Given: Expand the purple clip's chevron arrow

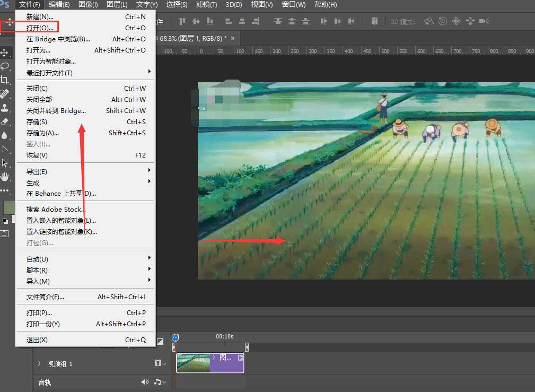Looking at the screenshot, I should pyautogui.click(x=214, y=357).
